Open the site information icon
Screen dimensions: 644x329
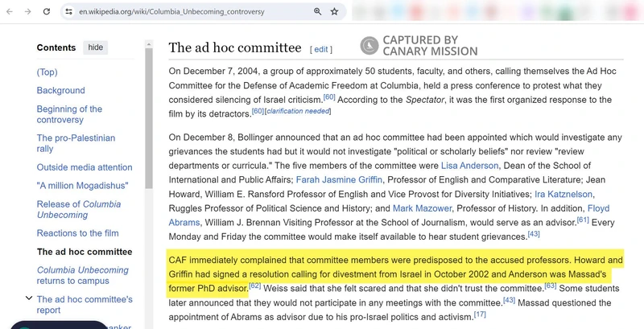[69, 12]
